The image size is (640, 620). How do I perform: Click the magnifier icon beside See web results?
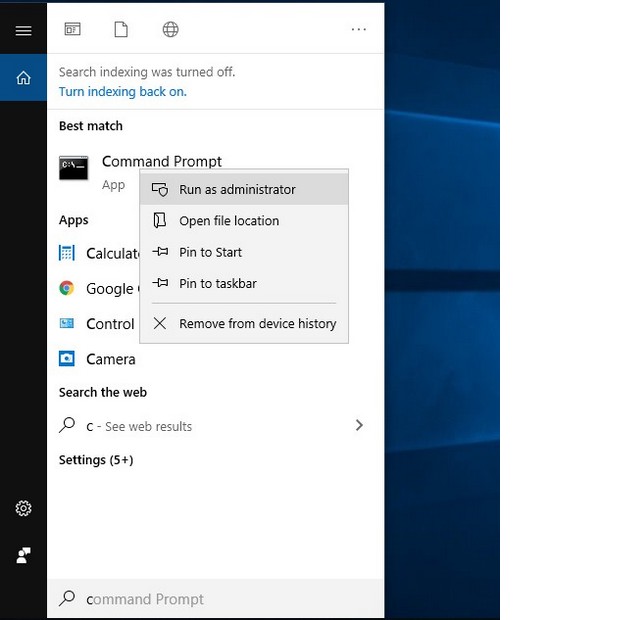pyautogui.click(x=67, y=425)
